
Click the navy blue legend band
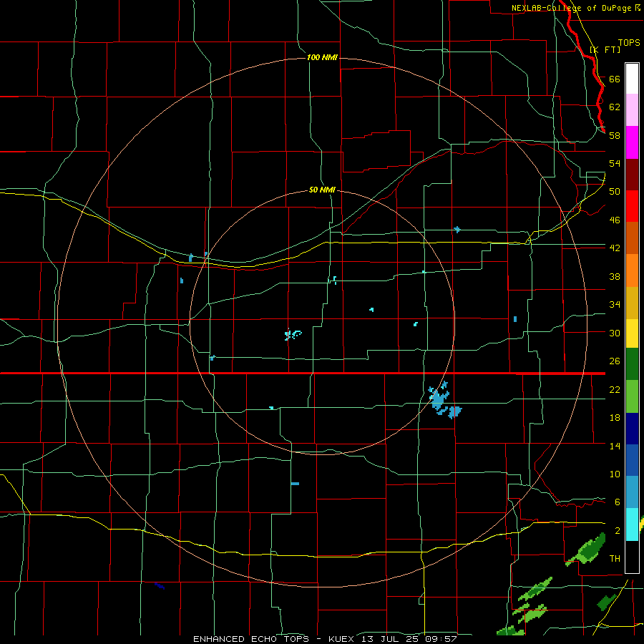pos(632,429)
